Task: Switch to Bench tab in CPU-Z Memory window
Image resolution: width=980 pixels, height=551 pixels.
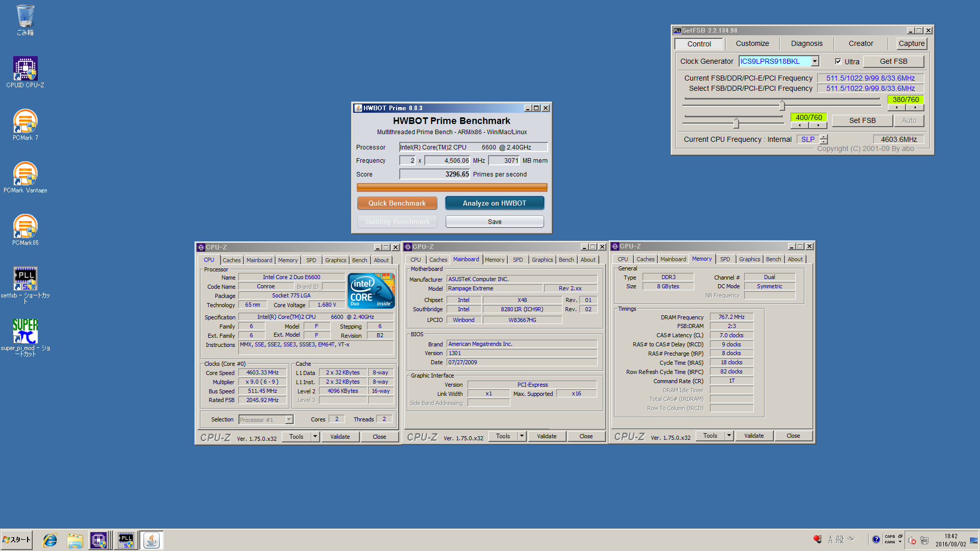Action: coord(773,259)
